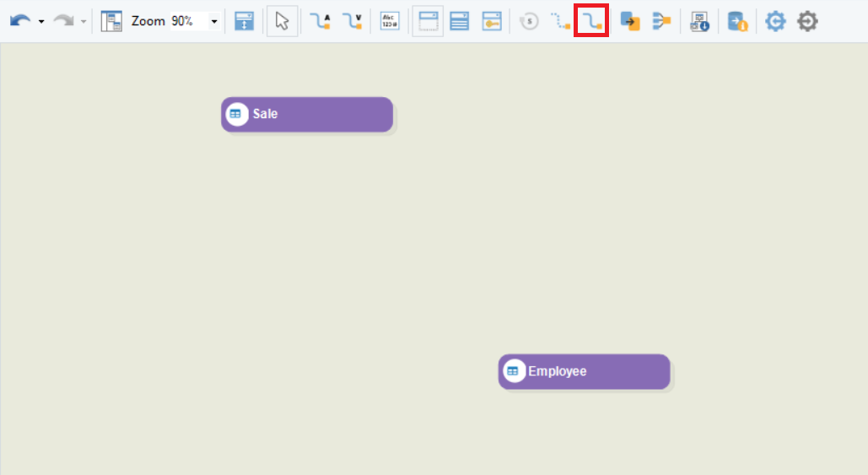
Task: Select the connector tool labeled V
Action: (352, 21)
